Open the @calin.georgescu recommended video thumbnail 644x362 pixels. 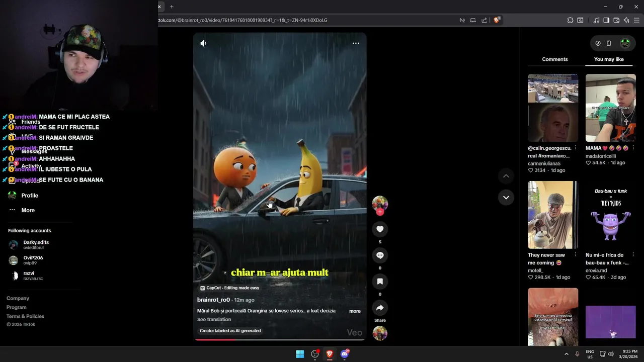pyautogui.click(x=553, y=108)
